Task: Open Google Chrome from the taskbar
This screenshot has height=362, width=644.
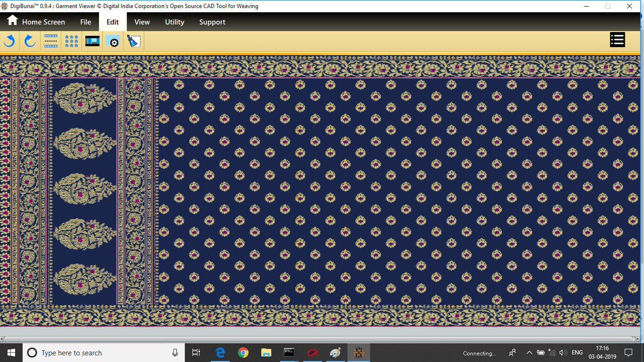Action: [243, 353]
